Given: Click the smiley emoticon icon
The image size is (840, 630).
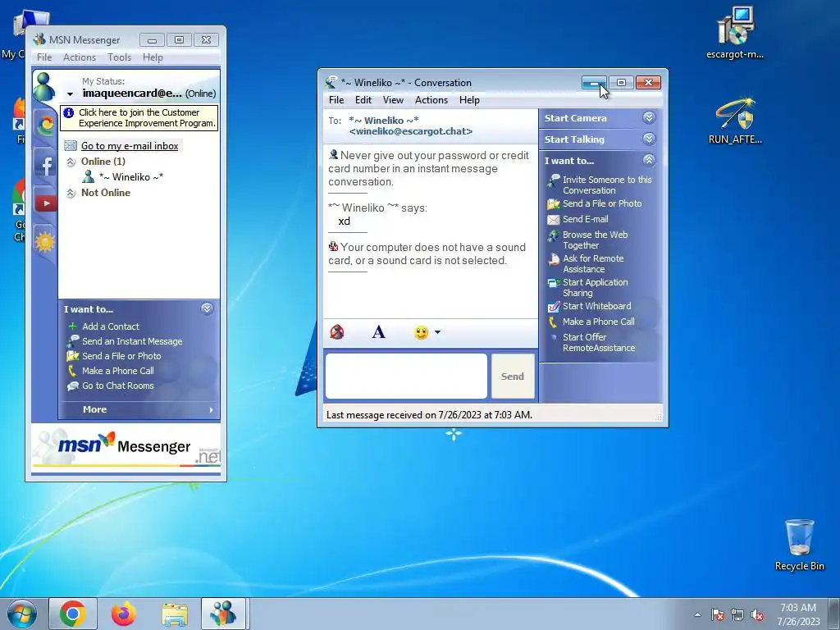Looking at the screenshot, I should click(421, 333).
